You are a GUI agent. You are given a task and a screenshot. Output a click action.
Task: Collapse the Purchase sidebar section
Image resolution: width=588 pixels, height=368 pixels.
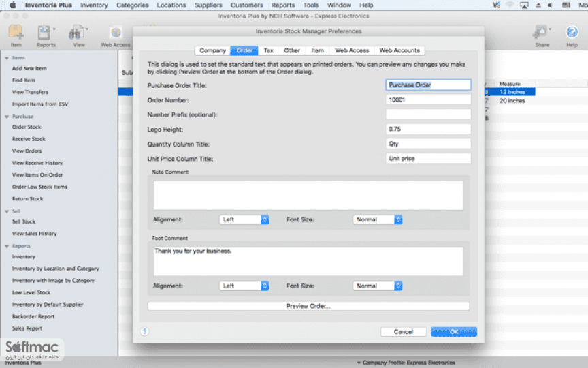click(7, 117)
